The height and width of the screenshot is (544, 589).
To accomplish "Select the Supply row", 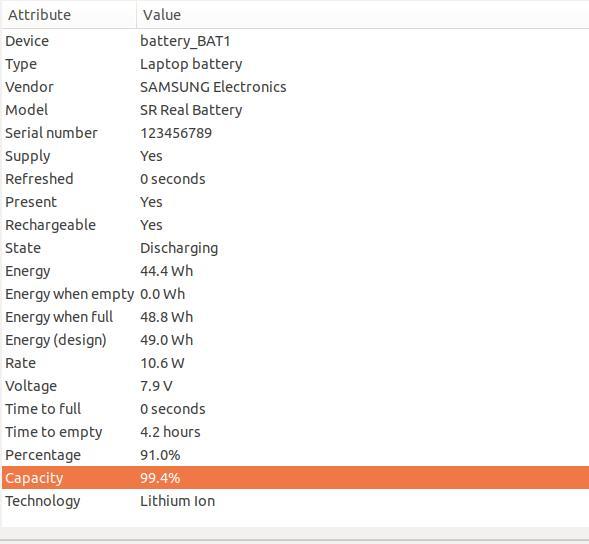I will [295, 156].
